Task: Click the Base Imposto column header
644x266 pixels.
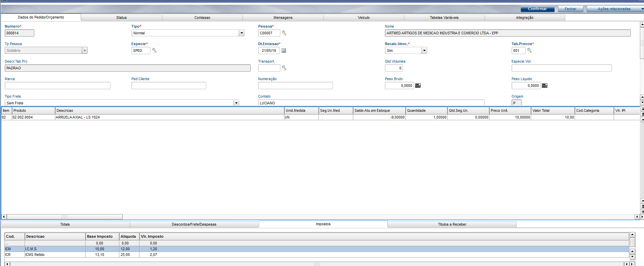Action: click(102, 236)
